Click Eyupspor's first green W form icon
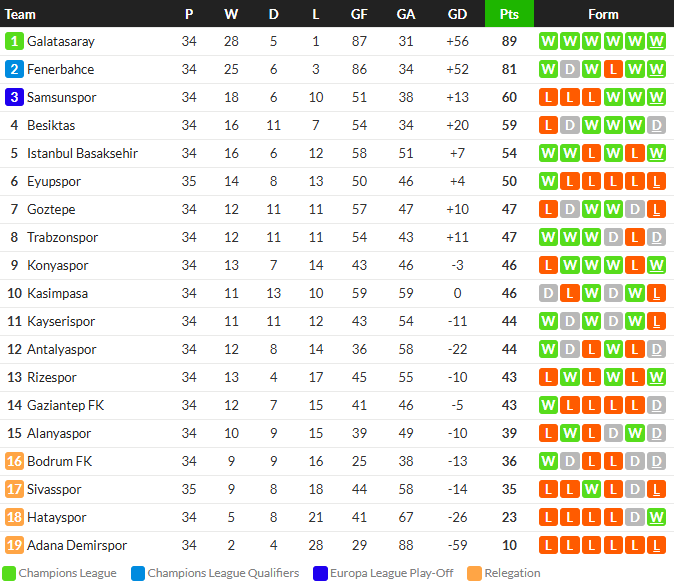Screen dimensions: 675x587 [548, 181]
